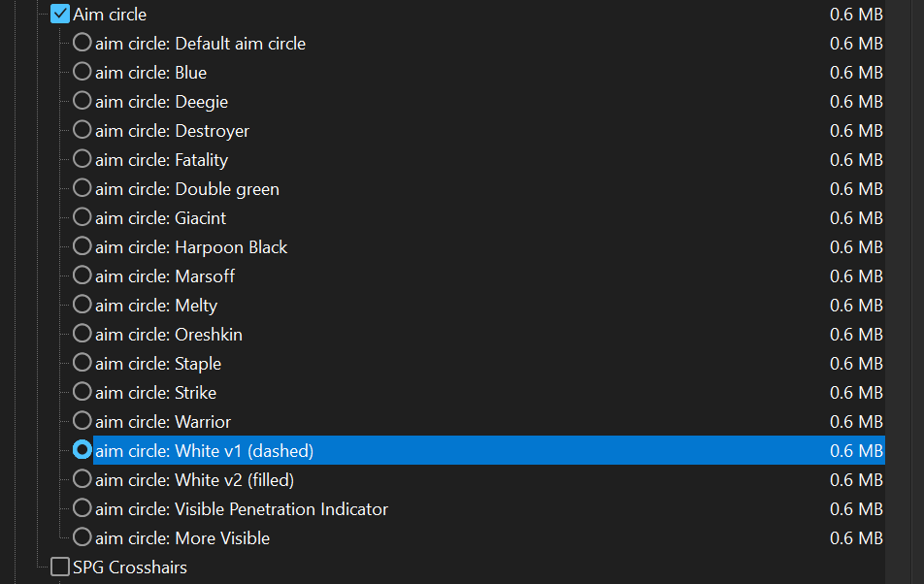The image size is (924, 584).
Task: Select Default aim circle radio button
Action: (x=82, y=43)
